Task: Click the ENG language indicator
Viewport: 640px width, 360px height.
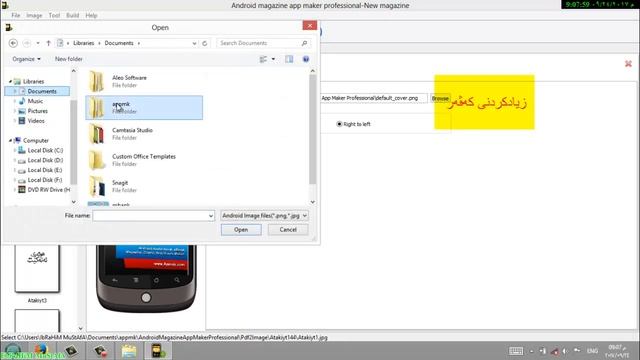Action: point(592,351)
